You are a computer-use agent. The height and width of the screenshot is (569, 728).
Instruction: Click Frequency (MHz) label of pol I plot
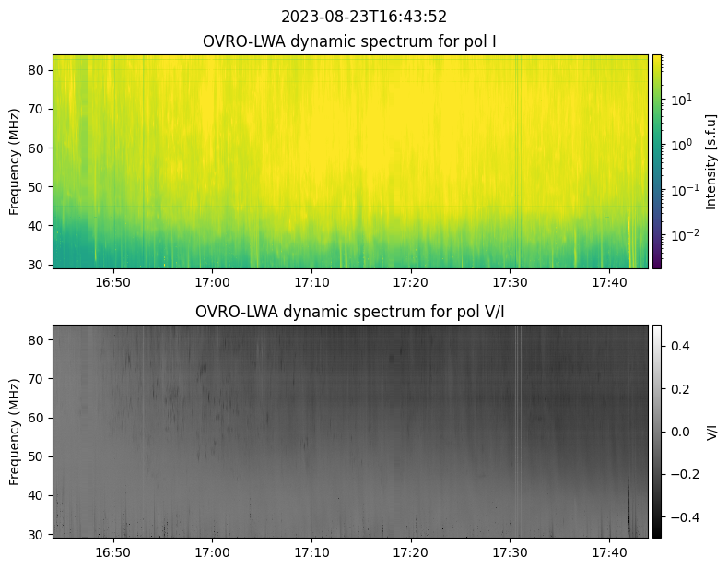(15, 161)
